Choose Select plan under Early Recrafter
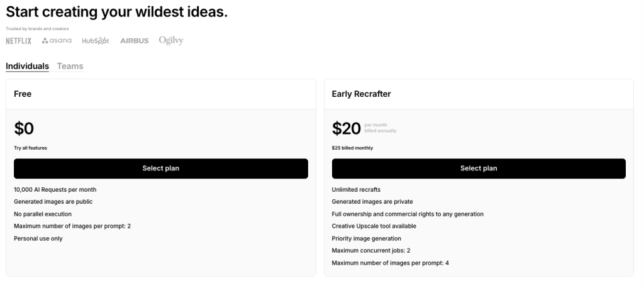The image size is (644, 288). 479,169
